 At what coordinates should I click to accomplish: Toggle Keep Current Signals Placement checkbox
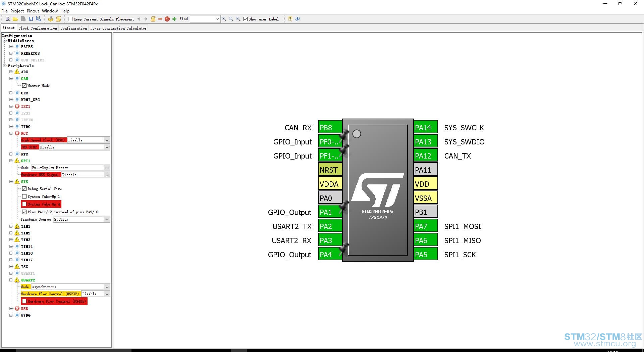[x=70, y=19]
